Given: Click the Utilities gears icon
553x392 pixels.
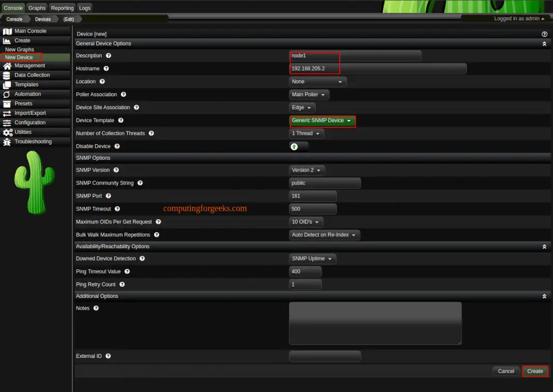Looking at the screenshot, I should [7, 132].
